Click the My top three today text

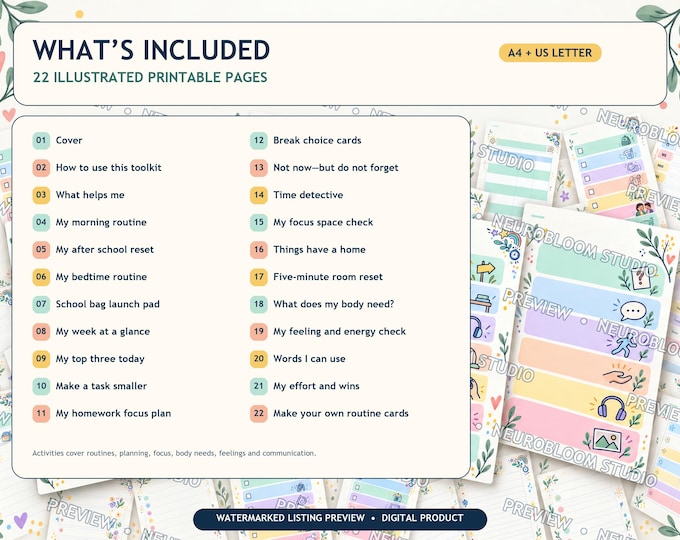(100, 359)
